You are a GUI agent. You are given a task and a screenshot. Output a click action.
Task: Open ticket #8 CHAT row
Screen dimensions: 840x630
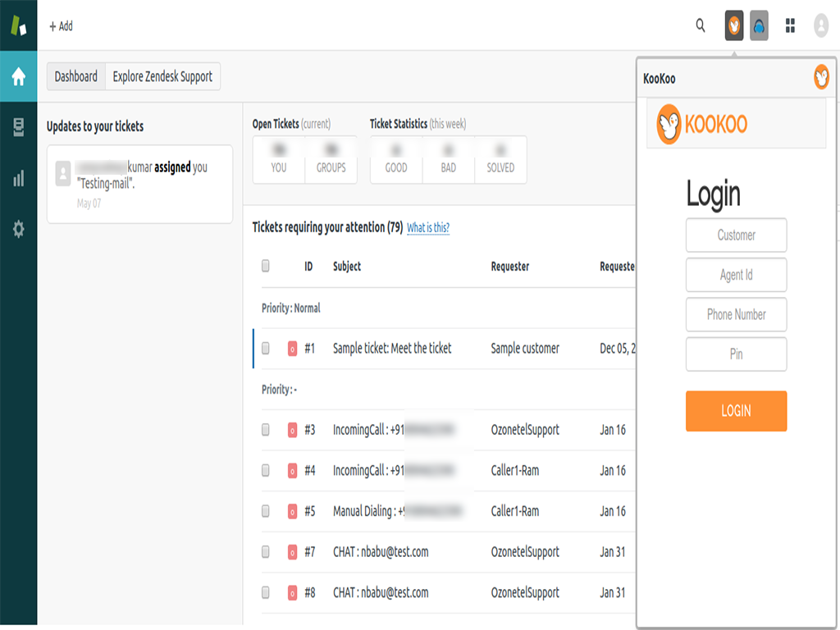tap(449, 593)
